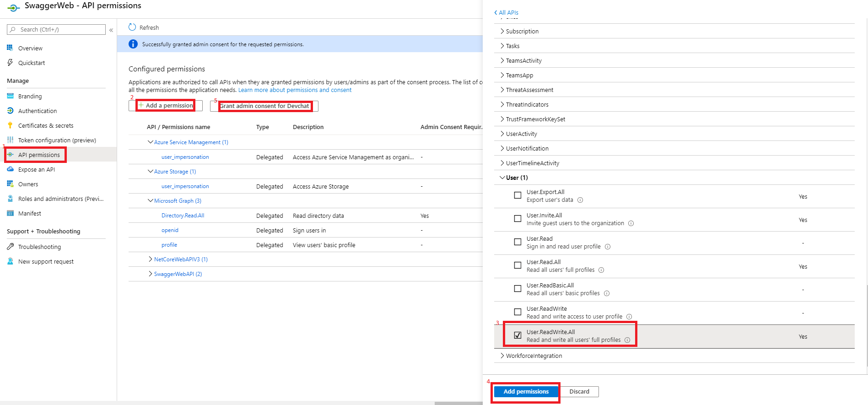Click the New support request icon
The image size is (868, 405).
point(10,261)
